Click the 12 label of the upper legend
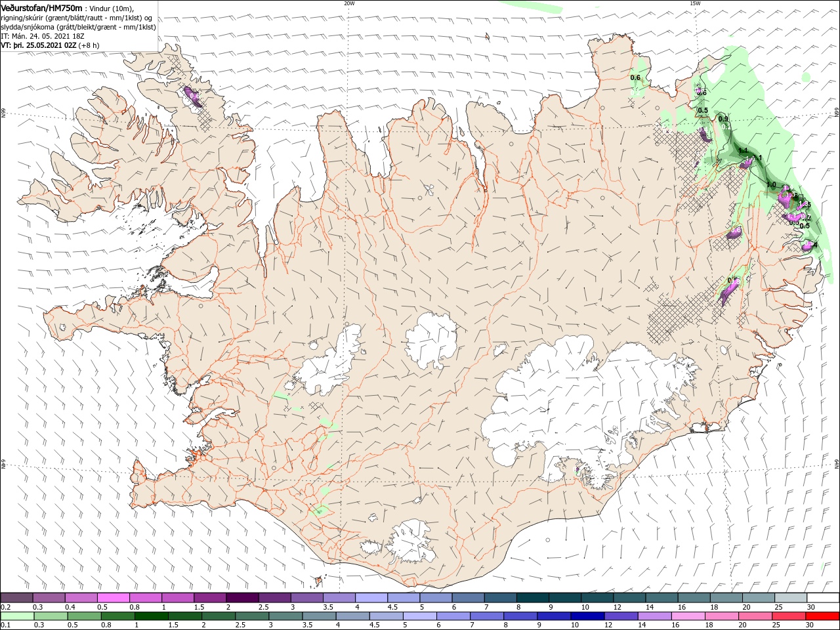Viewport: 840px width, 630px height. (618, 607)
